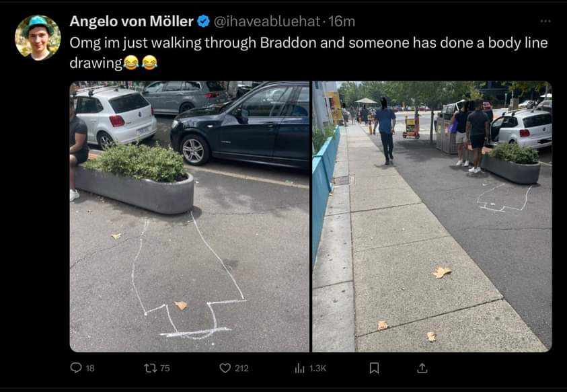567x392 pixels.
Task: Click the 16m timestamp
Action: (342, 22)
